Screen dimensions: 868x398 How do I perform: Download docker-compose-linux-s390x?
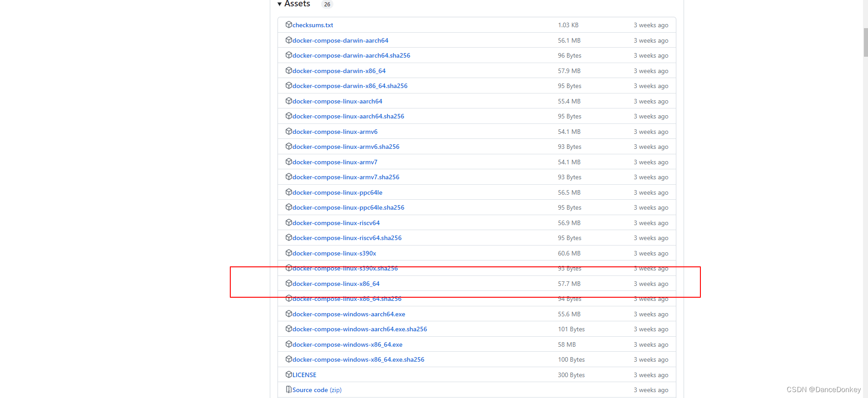[x=334, y=253]
